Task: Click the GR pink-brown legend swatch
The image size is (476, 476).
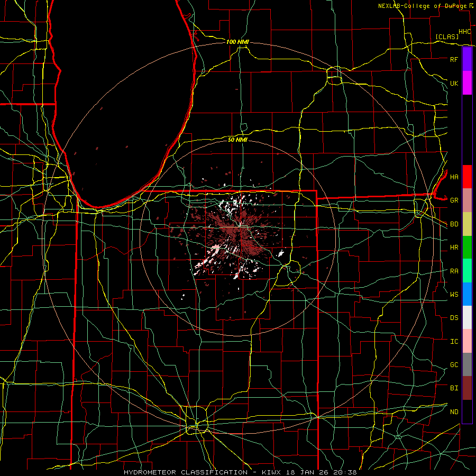Action: point(467,200)
